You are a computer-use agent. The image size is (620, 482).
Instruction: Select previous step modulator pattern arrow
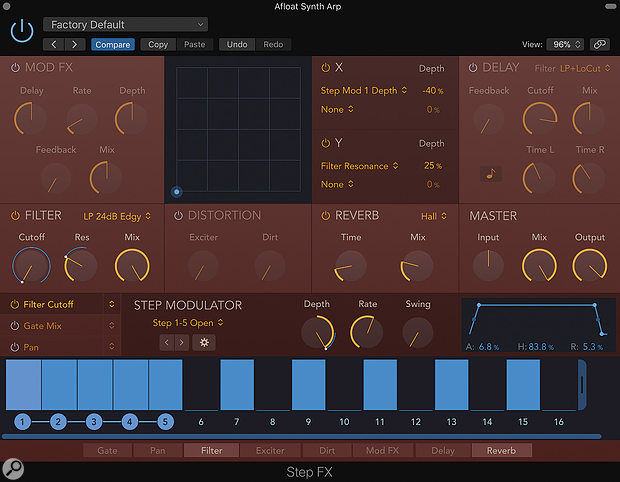(x=167, y=342)
